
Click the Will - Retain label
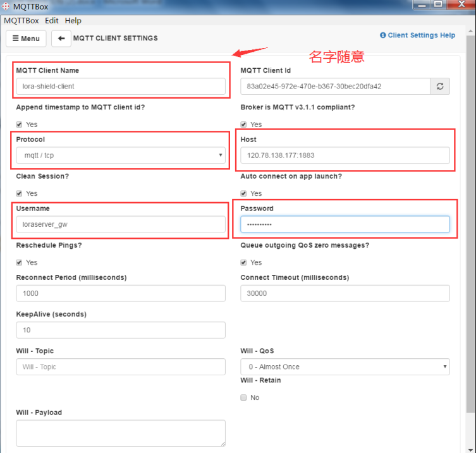click(260, 380)
